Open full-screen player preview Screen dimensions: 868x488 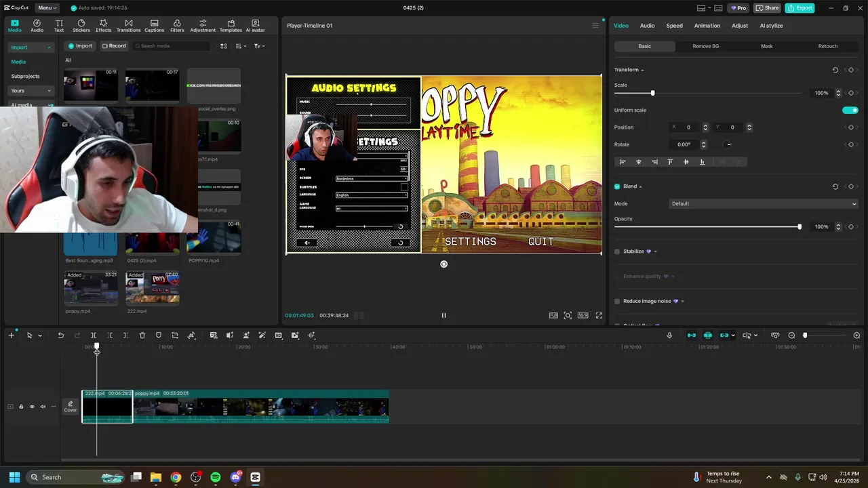click(599, 315)
